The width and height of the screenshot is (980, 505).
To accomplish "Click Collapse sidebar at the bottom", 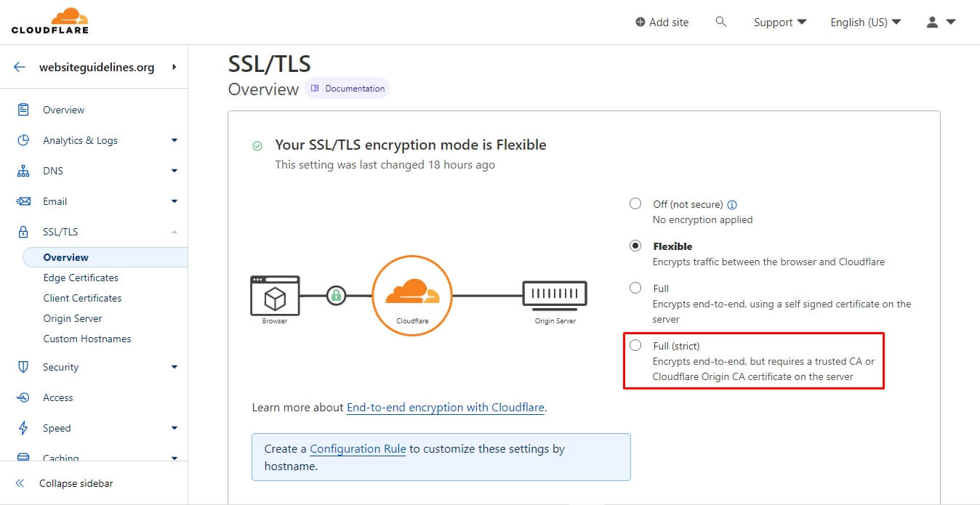I will click(x=76, y=483).
